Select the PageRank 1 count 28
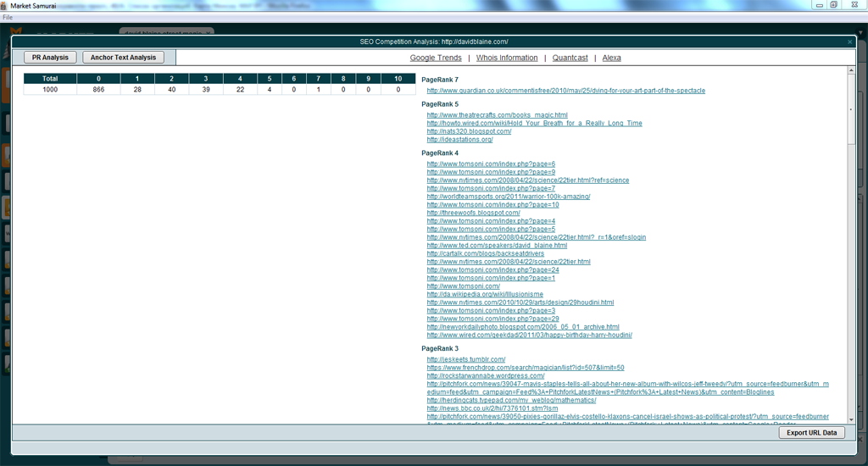 [x=137, y=90]
